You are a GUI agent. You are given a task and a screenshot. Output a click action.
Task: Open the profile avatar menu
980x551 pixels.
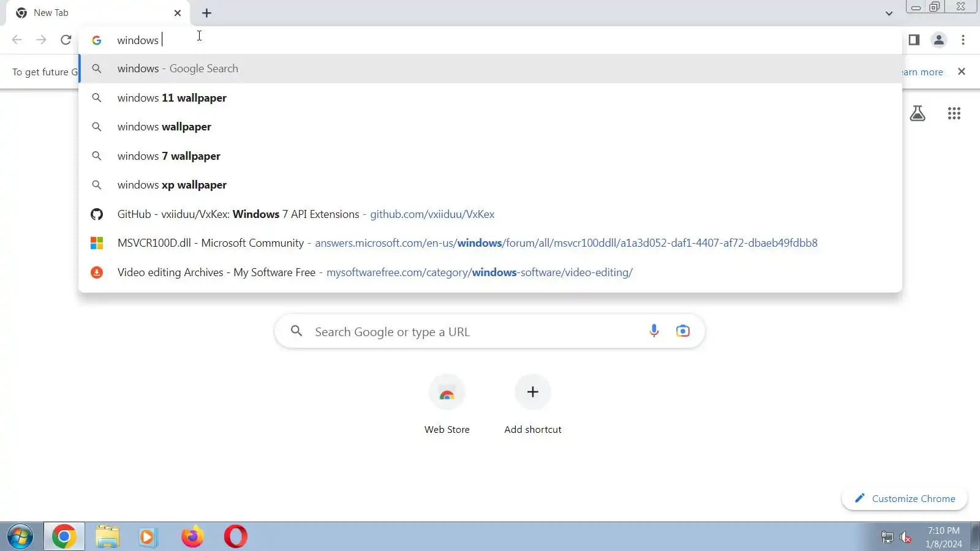click(938, 40)
